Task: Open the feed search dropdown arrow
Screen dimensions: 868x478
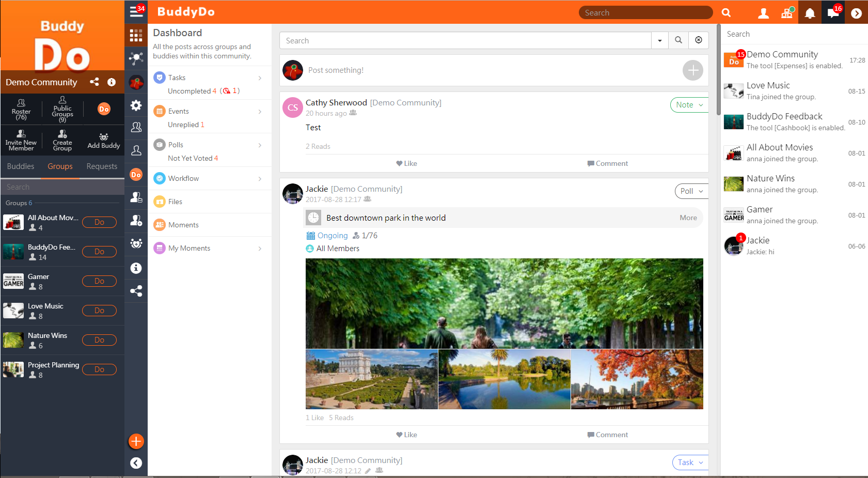Action: (660, 40)
